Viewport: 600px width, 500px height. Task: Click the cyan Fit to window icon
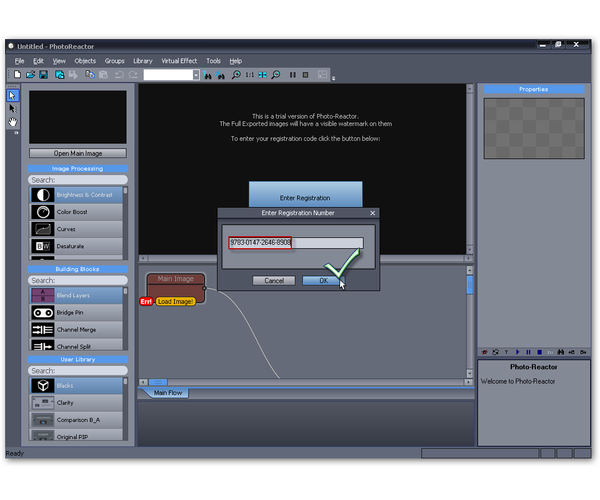coord(262,75)
